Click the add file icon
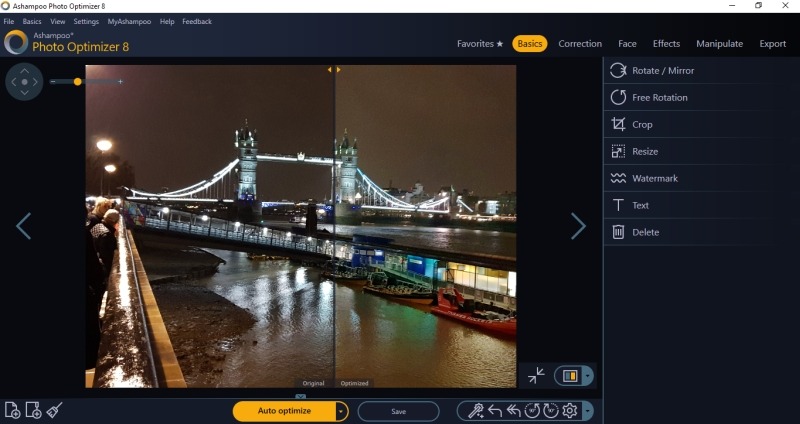800x424 pixels. tap(13, 410)
